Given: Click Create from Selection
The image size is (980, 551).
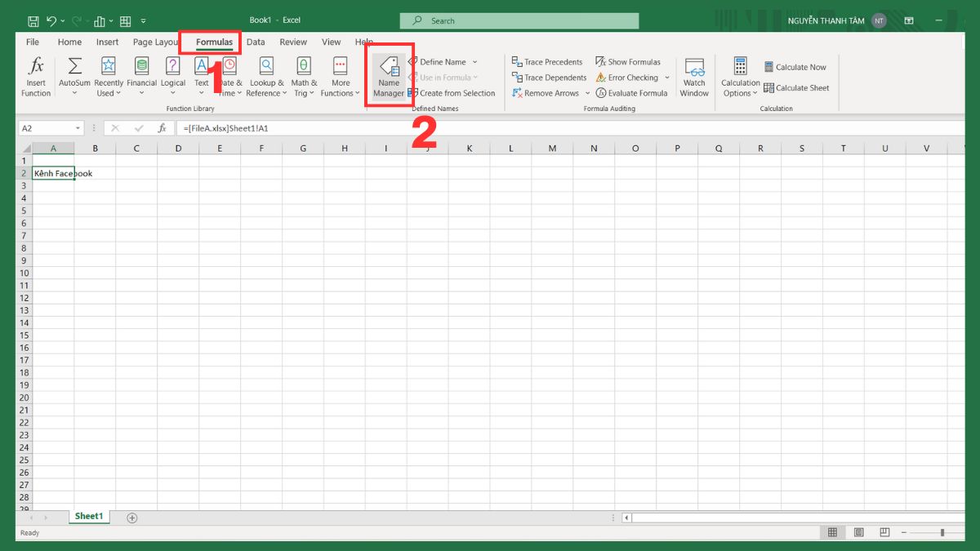Looking at the screenshot, I should [x=452, y=93].
